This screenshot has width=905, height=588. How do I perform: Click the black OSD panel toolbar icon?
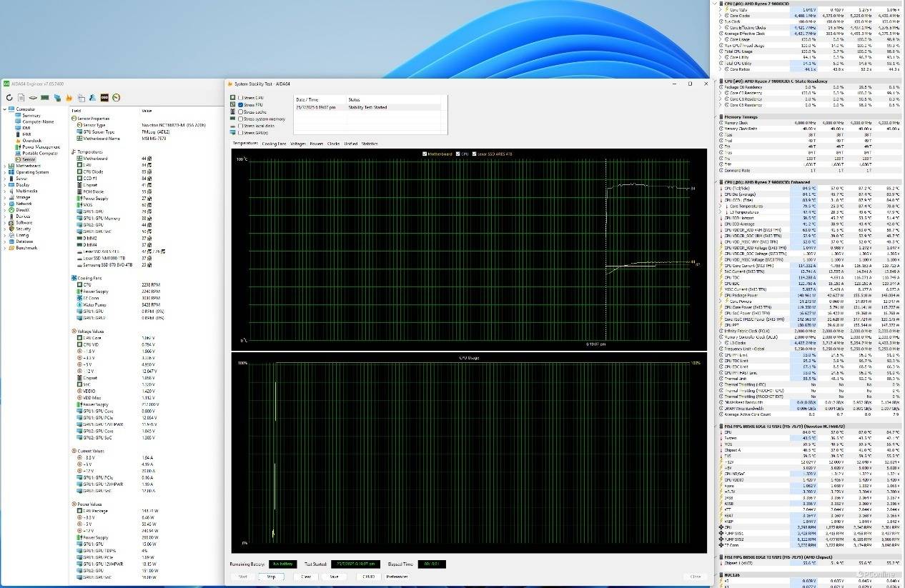pyautogui.click(x=104, y=97)
